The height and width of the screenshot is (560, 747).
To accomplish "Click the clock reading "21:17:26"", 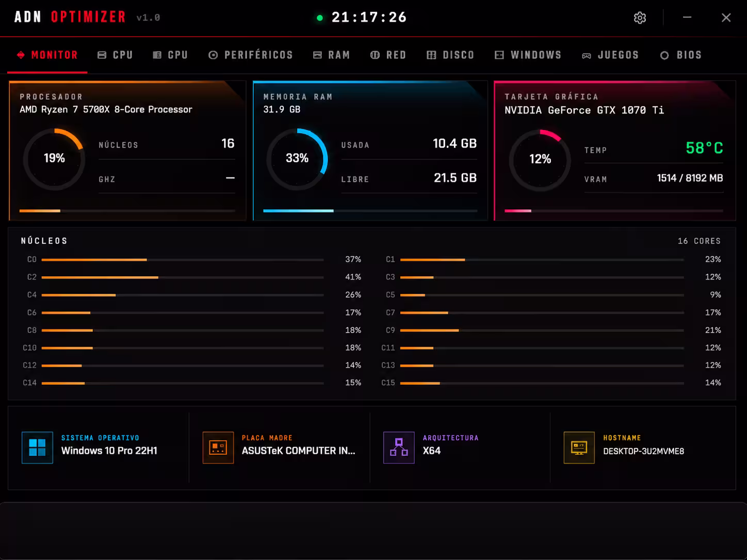I will pyautogui.click(x=369, y=18).
